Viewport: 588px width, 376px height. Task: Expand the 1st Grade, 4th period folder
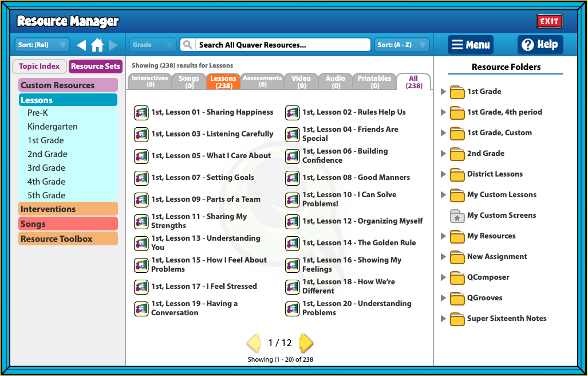click(x=443, y=112)
